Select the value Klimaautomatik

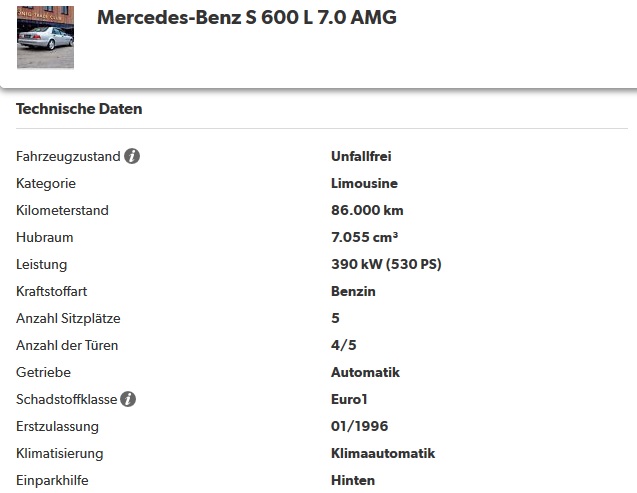click(383, 453)
